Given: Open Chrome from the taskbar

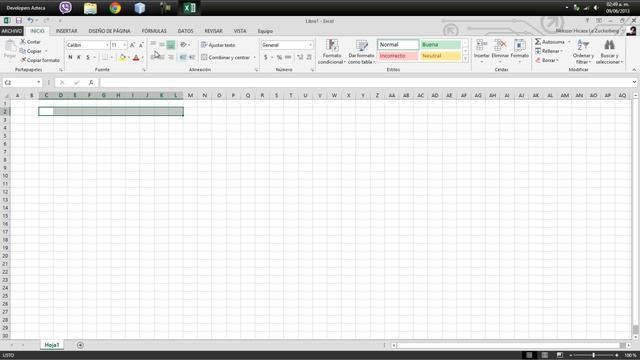Looking at the screenshot, I should [115, 8].
